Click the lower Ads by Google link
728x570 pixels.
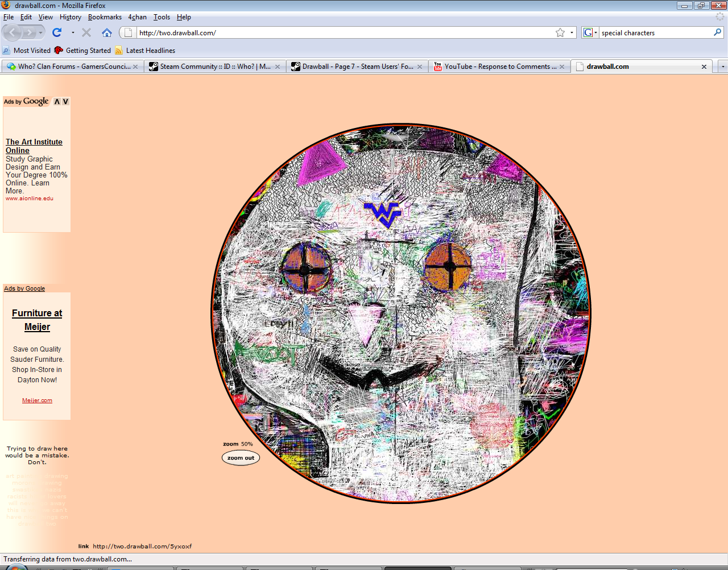[24, 288]
